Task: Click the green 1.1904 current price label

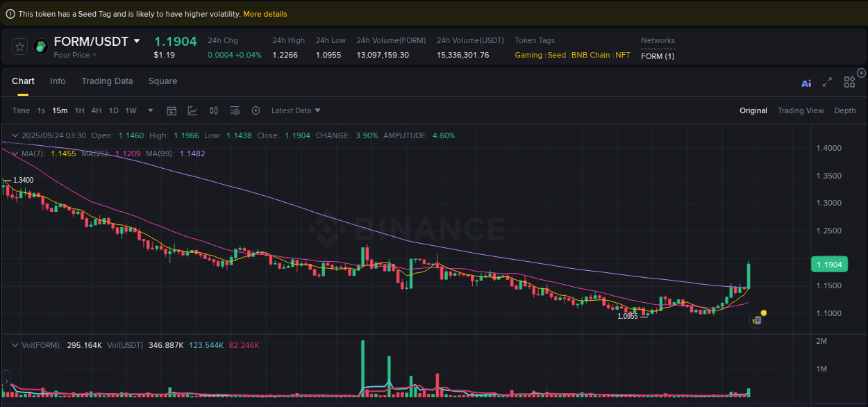Action: coord(829,264)
